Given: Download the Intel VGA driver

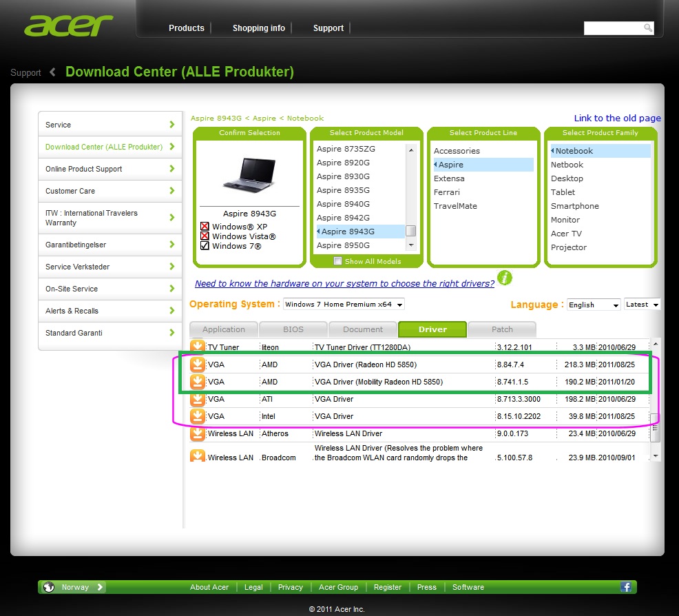Looking at the screenshot, I should coord(198,416).
